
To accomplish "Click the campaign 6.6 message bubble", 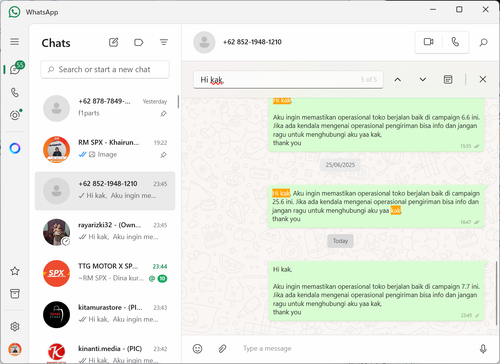I will (376, 124).
